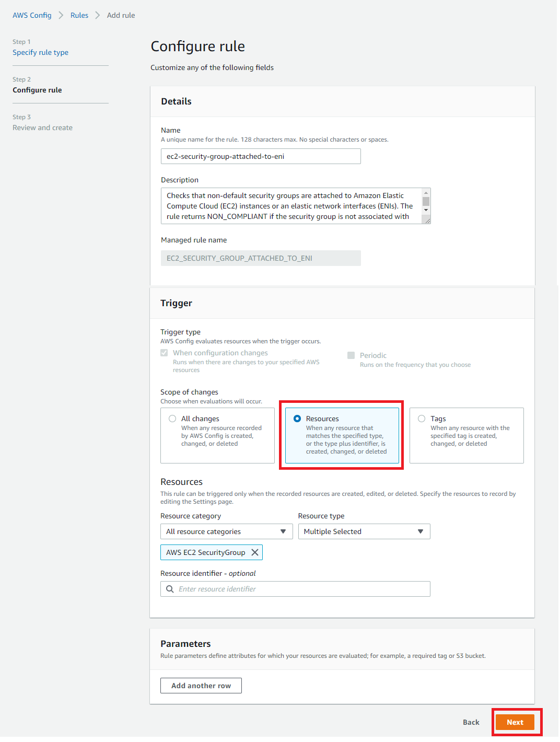Click the description scrollbar up arrow
The image size is (560, 742).
(x=426, y=193)
